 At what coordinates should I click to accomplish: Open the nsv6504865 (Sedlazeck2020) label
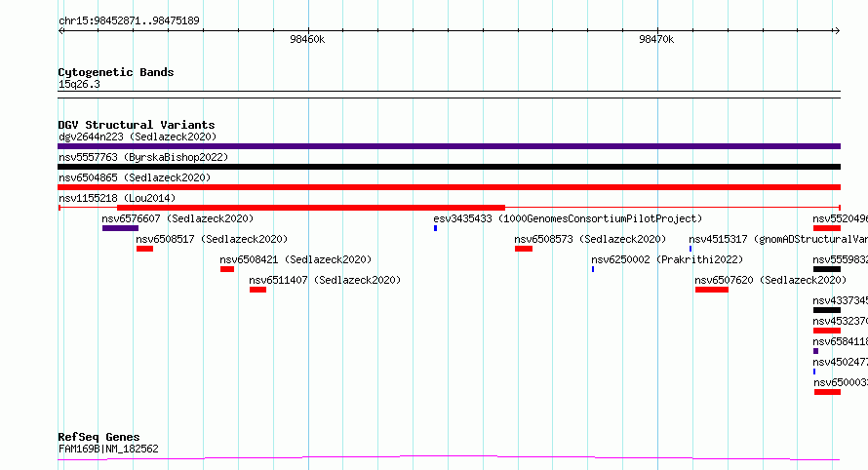tap(135, 177)
